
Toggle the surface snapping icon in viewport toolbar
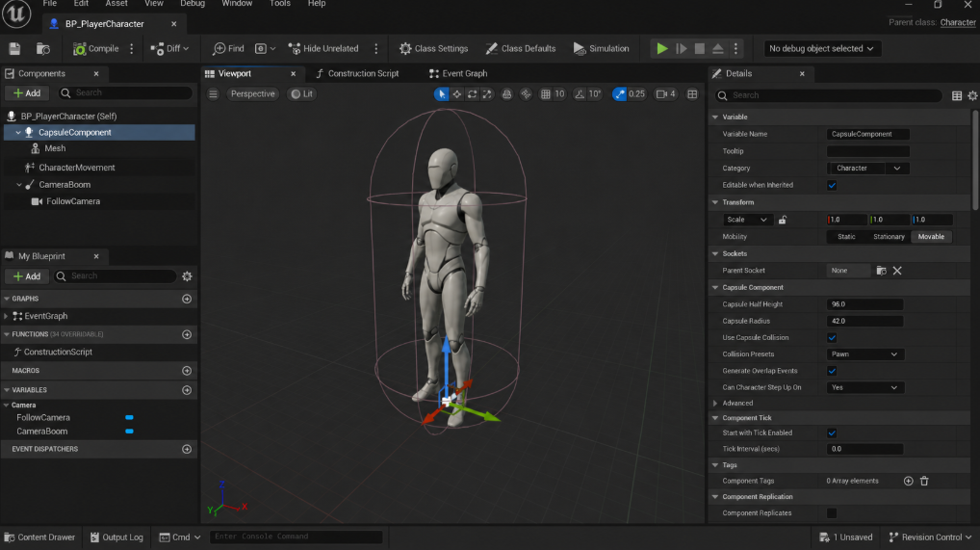pos(526,93)
